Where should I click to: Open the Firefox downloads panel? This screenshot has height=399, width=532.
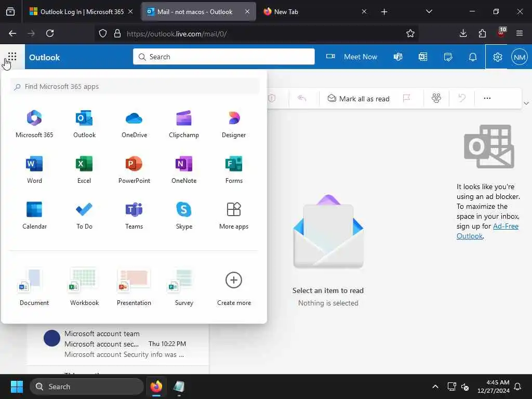click(463, 33)
